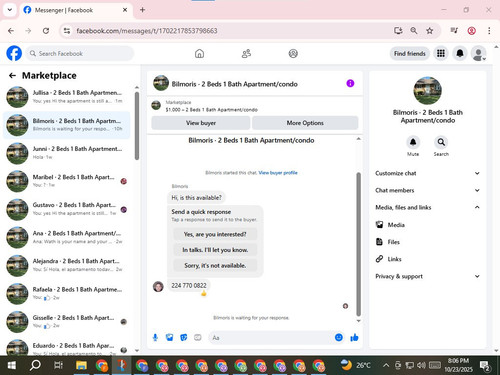This screenshot has width=500, height=375.
Task: Show hidden system tray icons
Action: click(386, 365)
